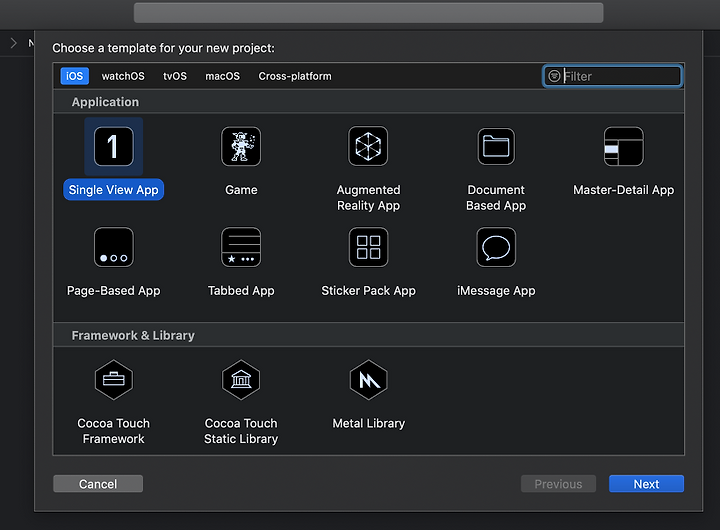This screenshot has width=720, height=530.
Task: Click the Next button
Action: point(646,484)
